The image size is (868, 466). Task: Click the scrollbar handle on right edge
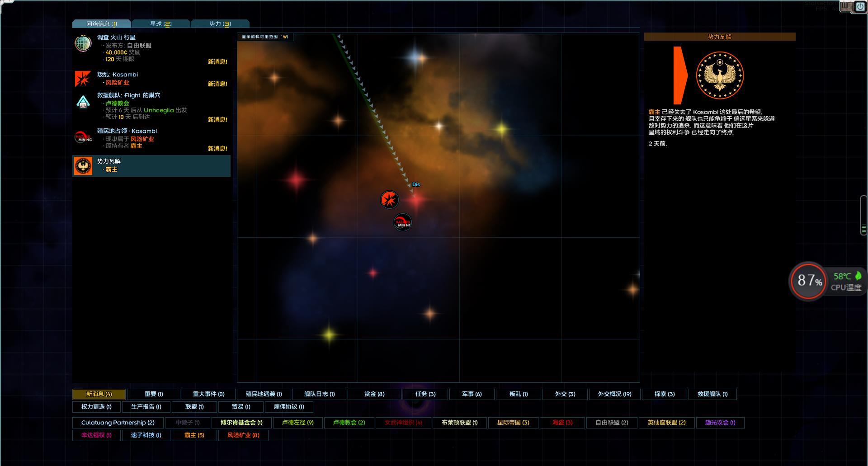coord(863,215)
